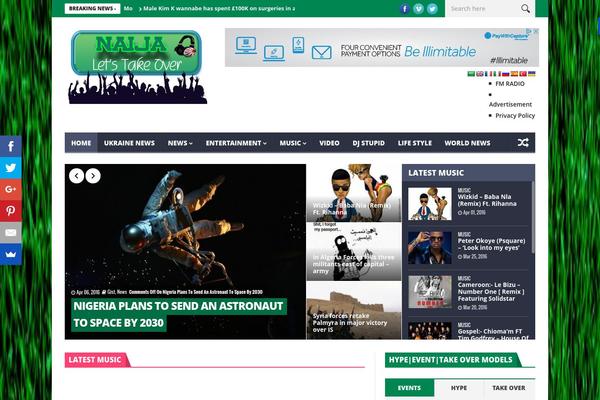Open VIDEO in the navbar
600x400 pixels.
(329, 143)
